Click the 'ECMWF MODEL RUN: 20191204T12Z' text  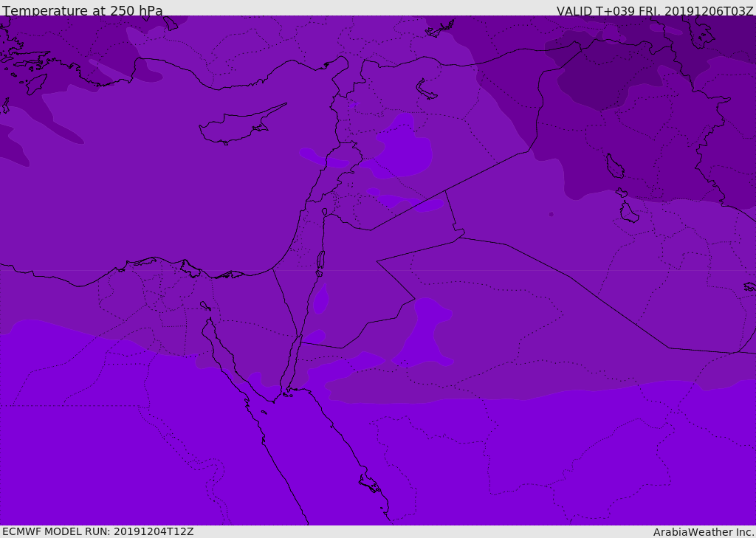click(98, 531)
